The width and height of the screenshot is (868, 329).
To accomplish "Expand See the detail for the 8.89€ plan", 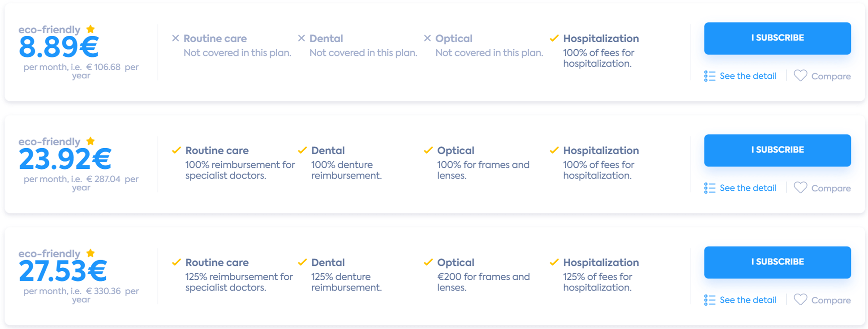I will point(748,76).
